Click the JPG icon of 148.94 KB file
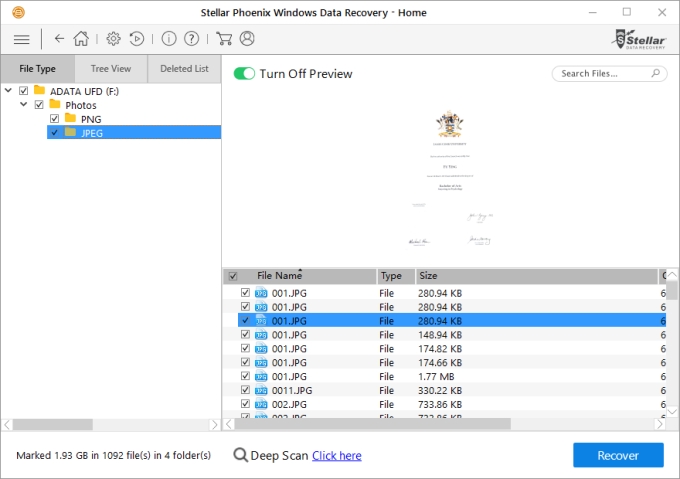 (261, 335)
